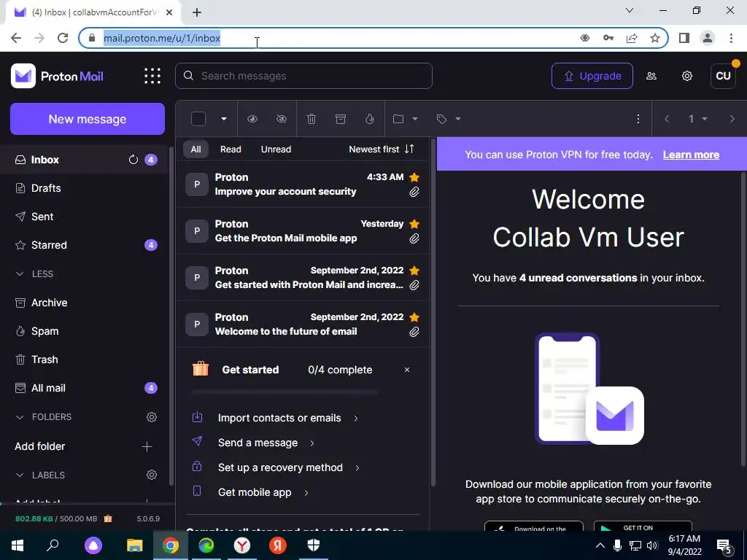Click the Proton Mail logo
This screenshot has width=747, height=560.
click(57, 76)
